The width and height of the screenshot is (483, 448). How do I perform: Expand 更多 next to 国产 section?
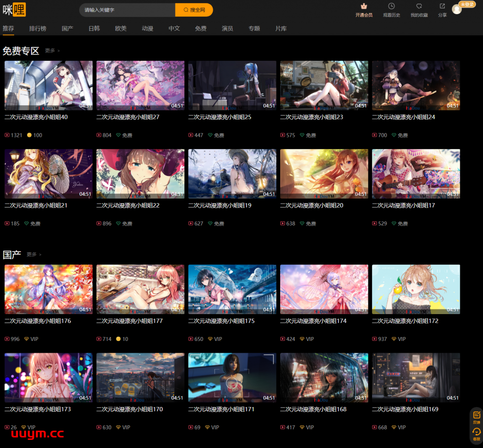[31, 254]
